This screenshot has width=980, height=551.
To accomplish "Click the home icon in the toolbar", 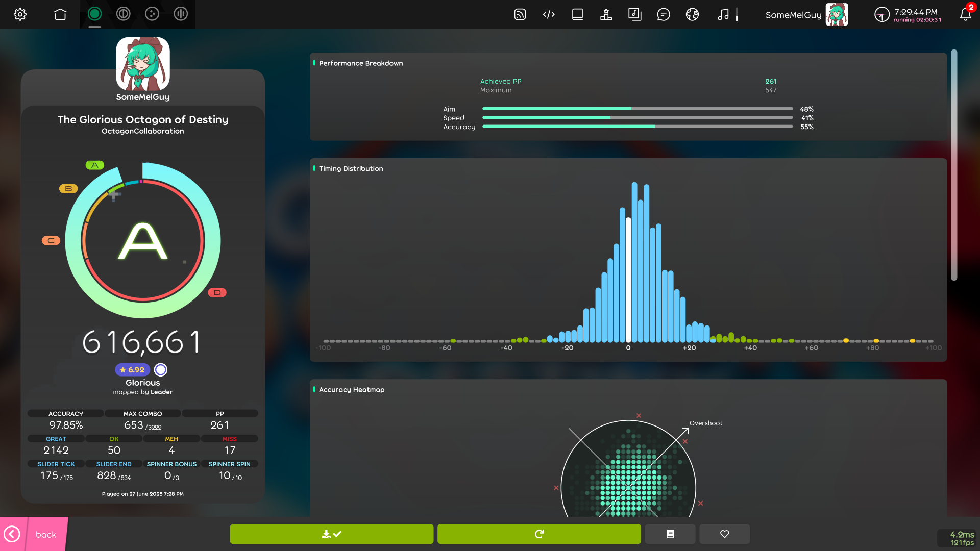I will [x=60, y=14].
